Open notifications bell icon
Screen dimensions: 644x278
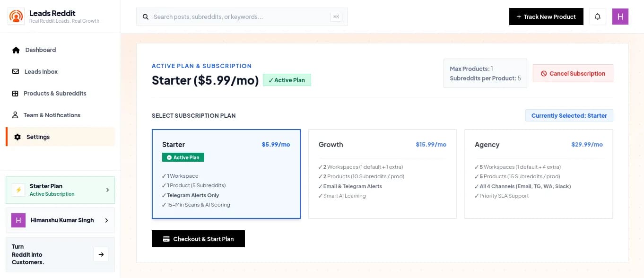[598, 17]
